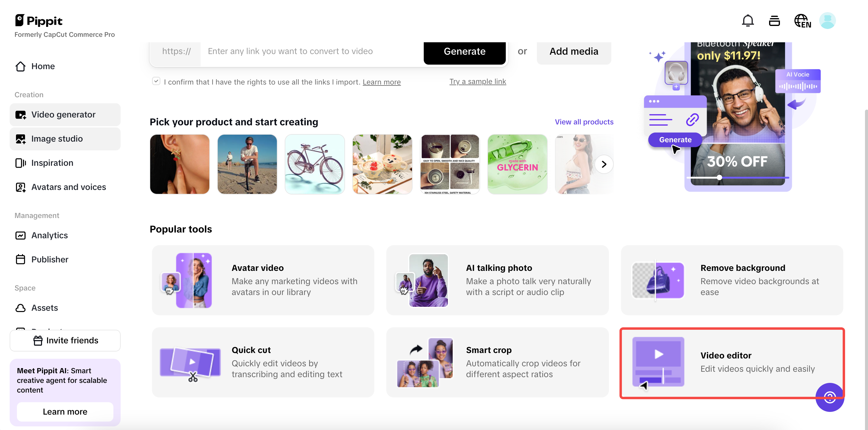Image resolution: width=868 pixels, height=430 pixels.
Task: Click the Pippit logo icon
Action: pos(20,20)
